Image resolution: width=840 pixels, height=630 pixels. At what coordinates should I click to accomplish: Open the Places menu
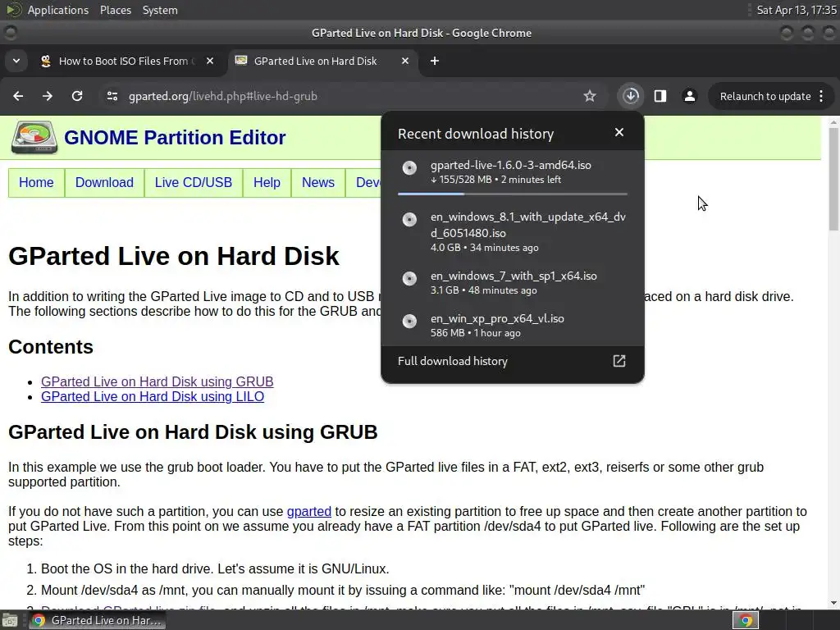click(x=115, y=10)
